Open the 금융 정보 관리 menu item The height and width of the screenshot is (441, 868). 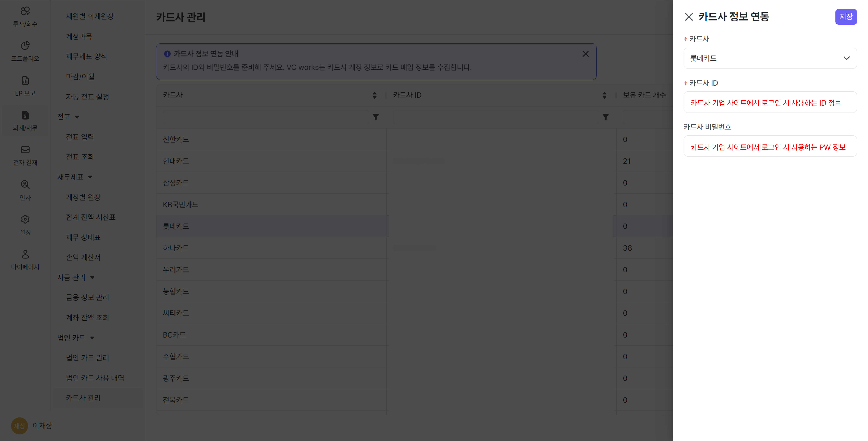pyautogui.click(x=87, y=297)
